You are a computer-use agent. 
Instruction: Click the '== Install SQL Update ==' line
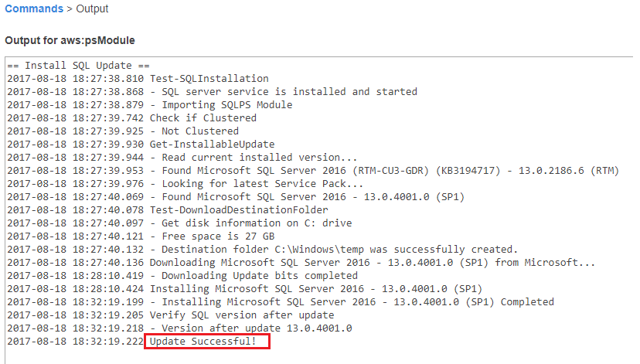pos(78,65)
